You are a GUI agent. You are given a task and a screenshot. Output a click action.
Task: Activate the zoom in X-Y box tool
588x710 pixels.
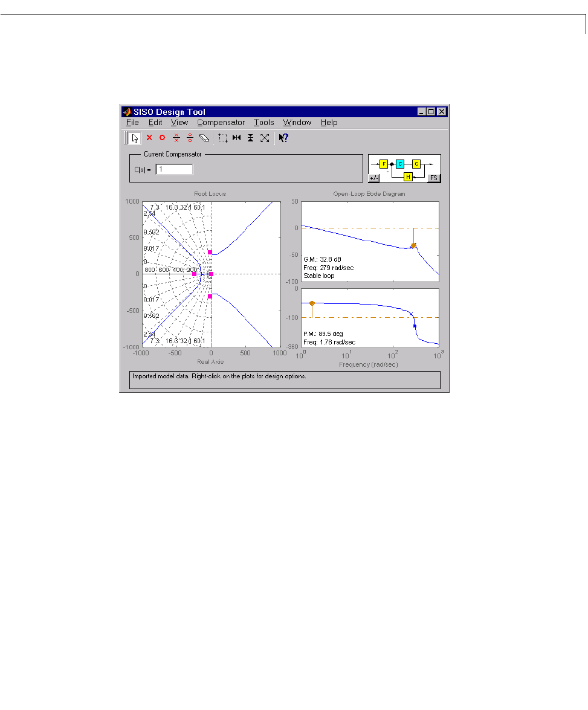(x=223, y=138)
